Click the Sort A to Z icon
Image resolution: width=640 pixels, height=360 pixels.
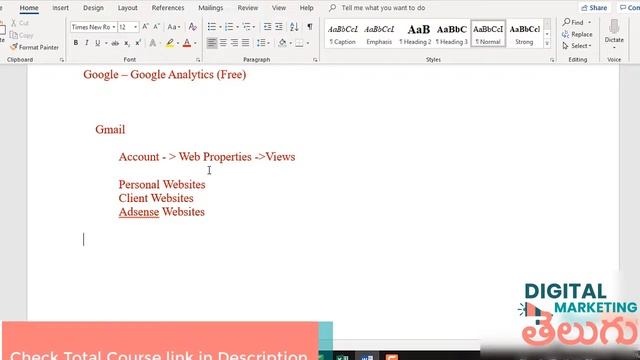(x=294, y=27)
